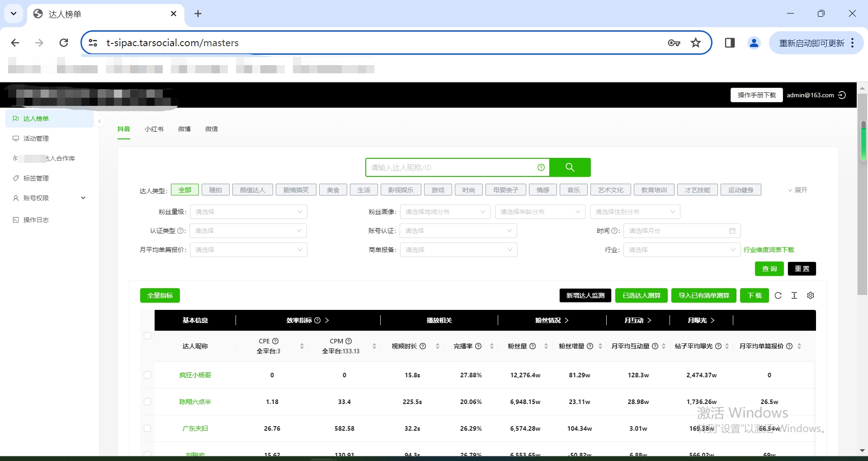Open the 疯狂小杨哥 talent profile link
The height and width of the screenshot is (461, 868).
[195, 375]
